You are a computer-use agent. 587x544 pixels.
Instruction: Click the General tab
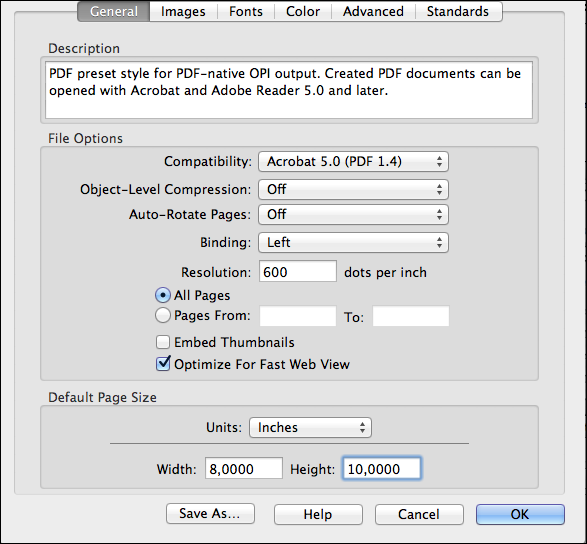(114, 11)
